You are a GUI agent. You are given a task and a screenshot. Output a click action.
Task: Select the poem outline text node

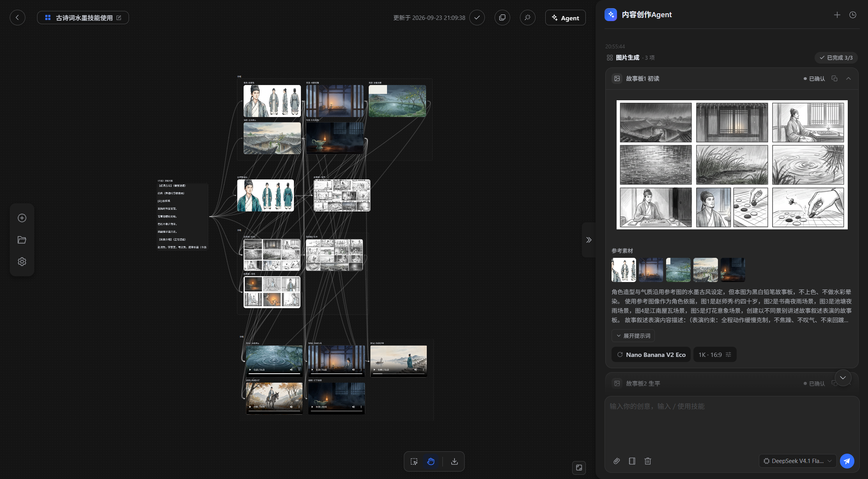182,216
